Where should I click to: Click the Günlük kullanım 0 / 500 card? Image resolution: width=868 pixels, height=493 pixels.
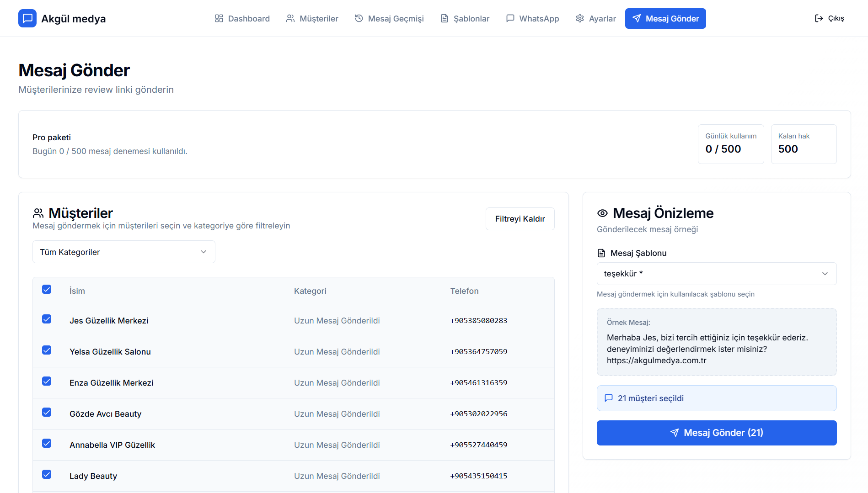point(731,144)
